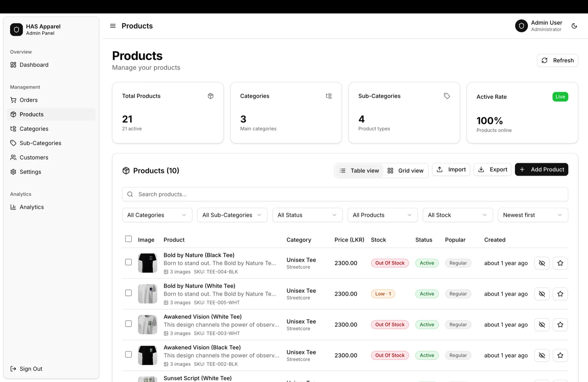Open the All Status filter dropdown

pyautogui.click(x=308, y=215)
